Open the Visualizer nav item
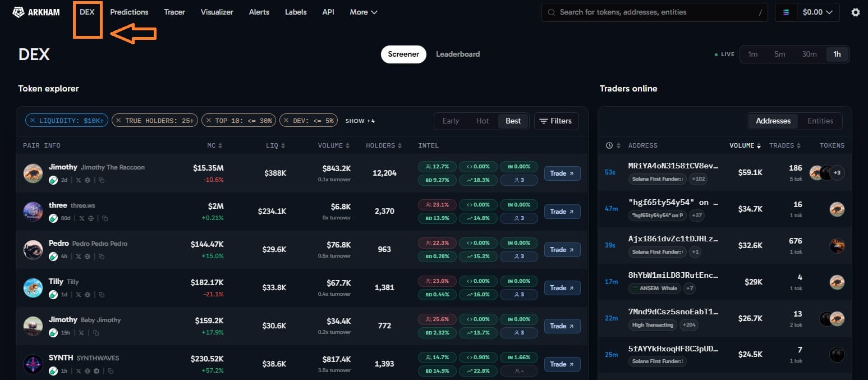This screenshot has width=868, height=380. pos(217,12)
